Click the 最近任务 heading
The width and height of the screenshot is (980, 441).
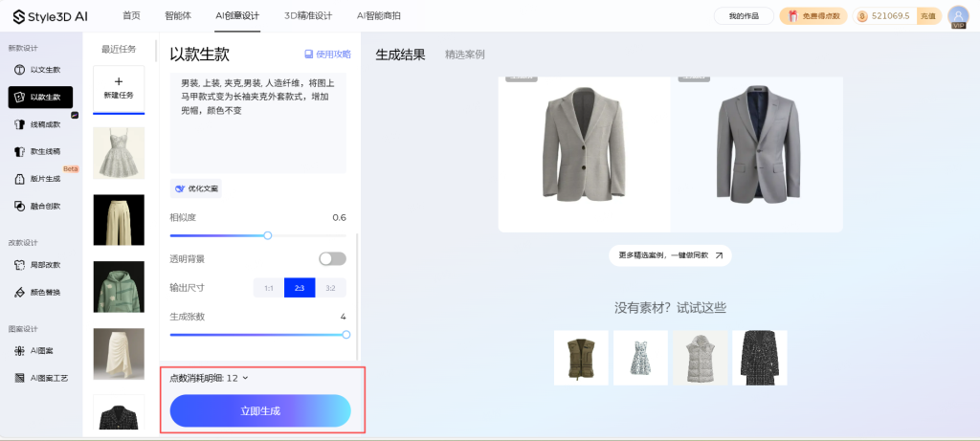point(119,50)
